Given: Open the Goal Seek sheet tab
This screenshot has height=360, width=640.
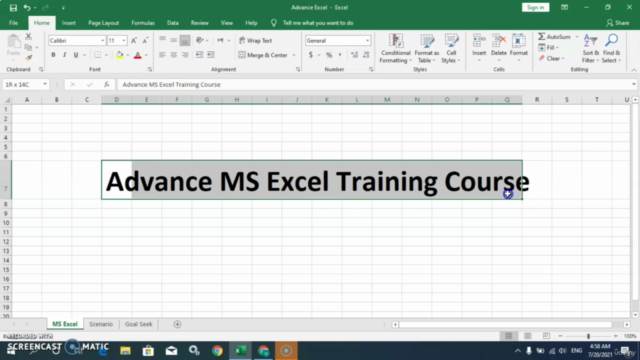Looking at the screenshot, I should [x=138, y=324].
